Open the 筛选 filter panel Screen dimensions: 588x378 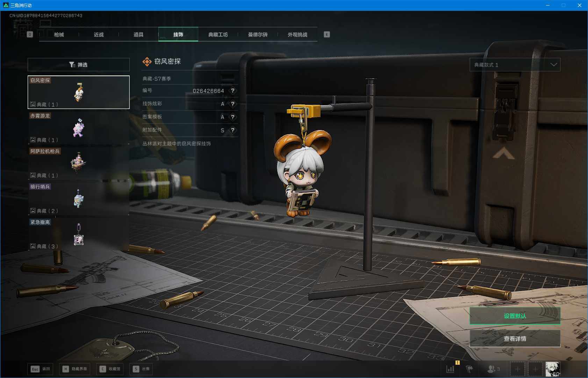(x=78, y=65)
